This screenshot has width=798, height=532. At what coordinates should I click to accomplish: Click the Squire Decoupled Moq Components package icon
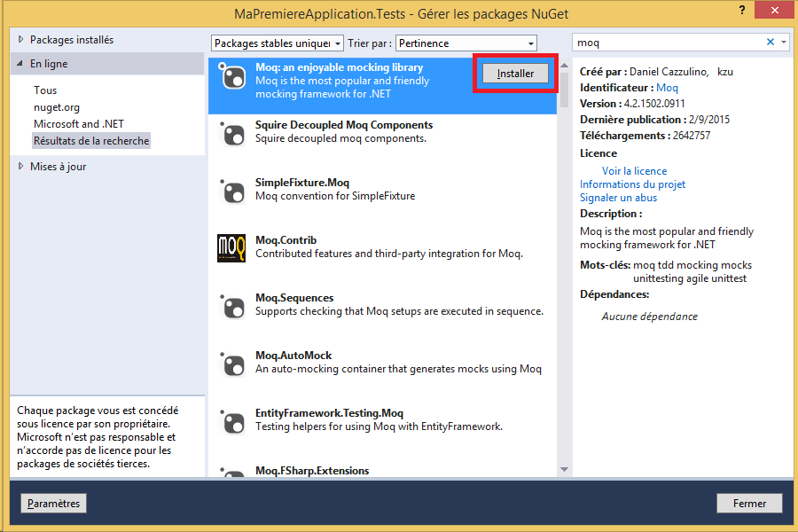tap(232, 135)
